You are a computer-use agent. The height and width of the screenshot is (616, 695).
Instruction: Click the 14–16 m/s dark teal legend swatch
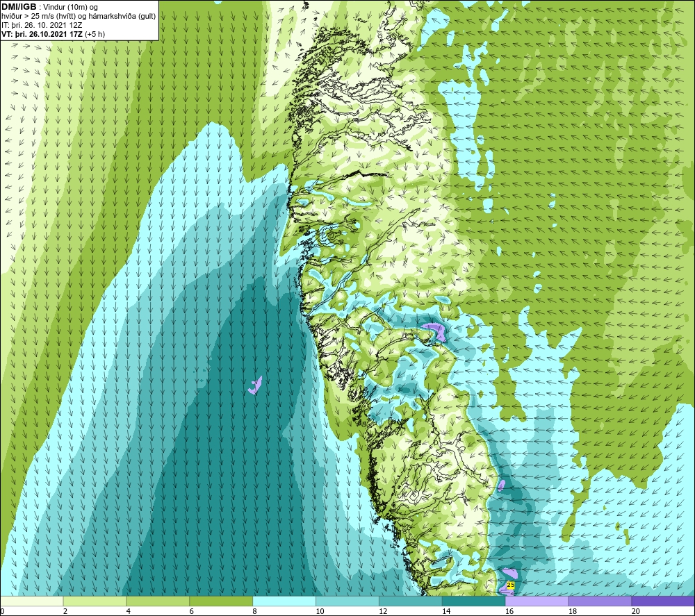pos(474,601)
